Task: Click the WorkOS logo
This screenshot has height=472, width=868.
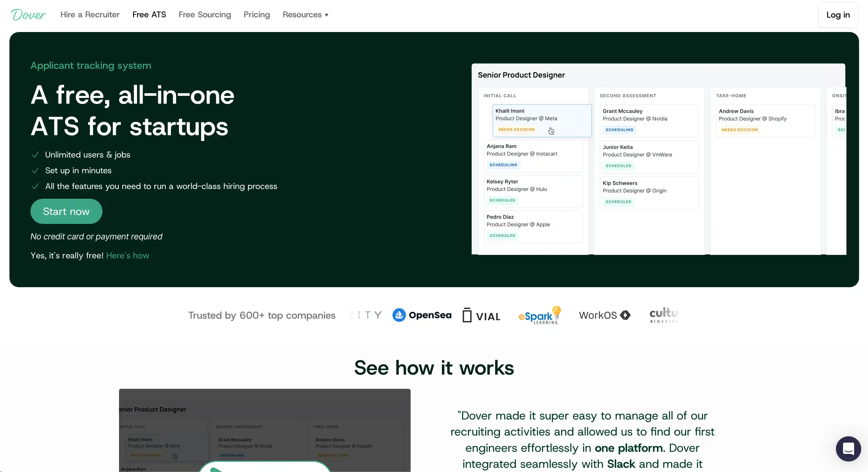Action: point(604,316)
